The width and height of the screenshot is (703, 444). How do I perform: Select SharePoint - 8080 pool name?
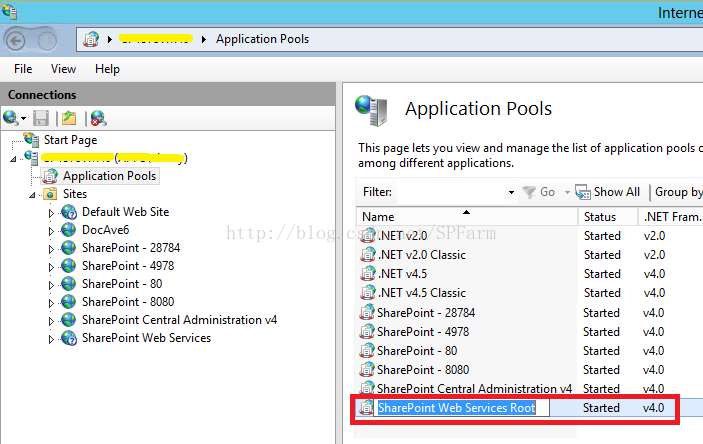click(x=423, y=370)
